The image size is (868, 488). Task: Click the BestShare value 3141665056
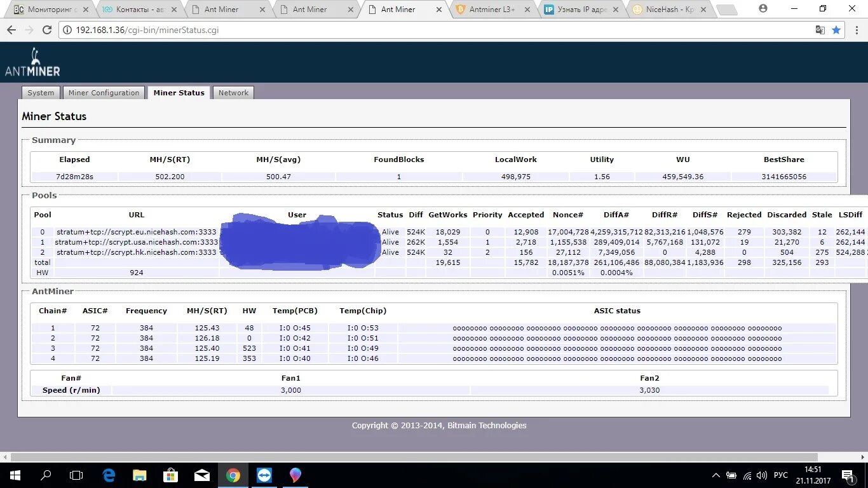[x=784, y=177]
